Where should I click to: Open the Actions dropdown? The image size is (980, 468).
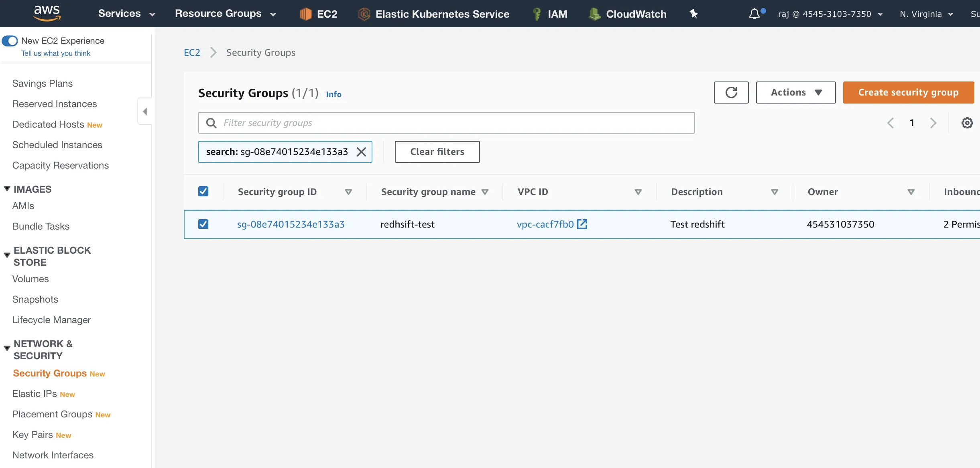796,92
